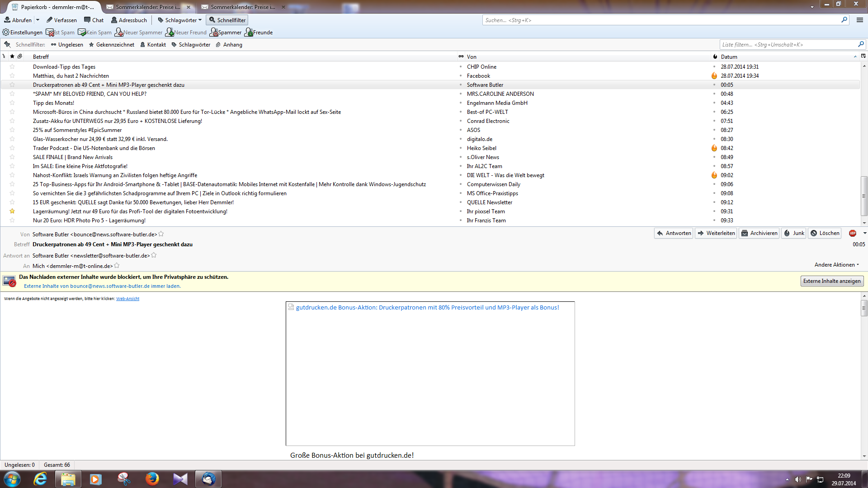Open the Adressbuch address book

pyautogui.click(x=129, y=20)
